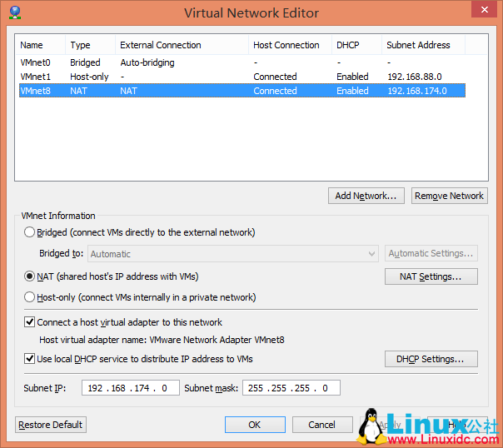This screenshot has width=503, height=448.
Task: Click the Virtual Network Editor title bar icon
Action: click(x=16, y=12)
